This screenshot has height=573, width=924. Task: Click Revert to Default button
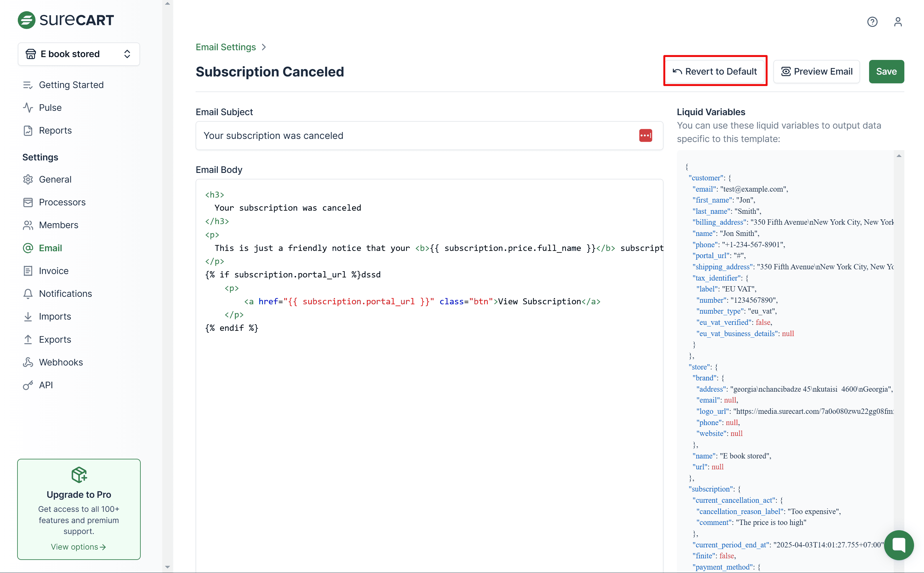point(715,71)
